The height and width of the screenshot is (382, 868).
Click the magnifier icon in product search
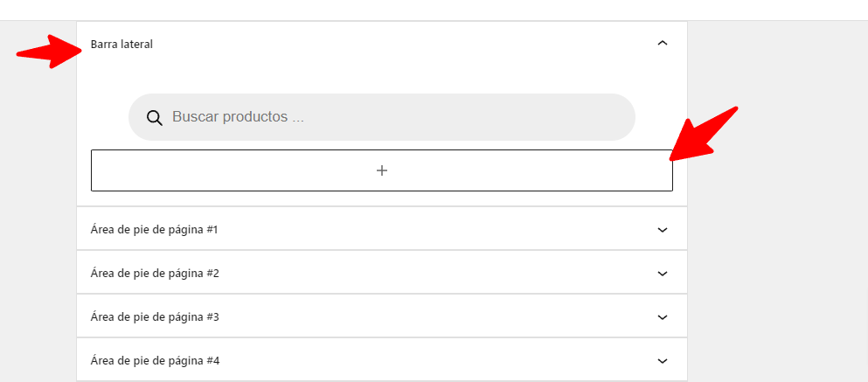click(x=155, y=117)
